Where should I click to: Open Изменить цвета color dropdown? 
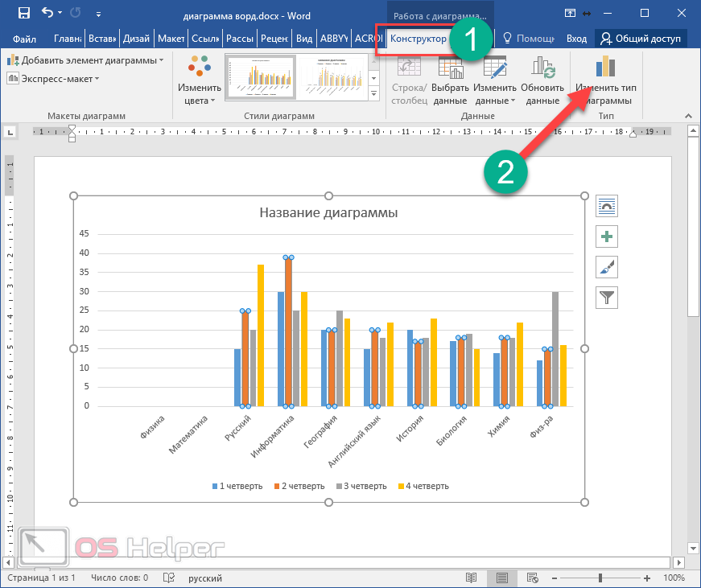200,80
